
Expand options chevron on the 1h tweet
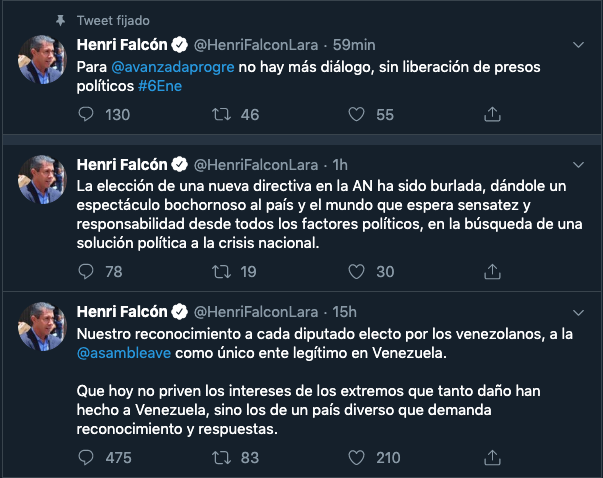coord(577,164)
